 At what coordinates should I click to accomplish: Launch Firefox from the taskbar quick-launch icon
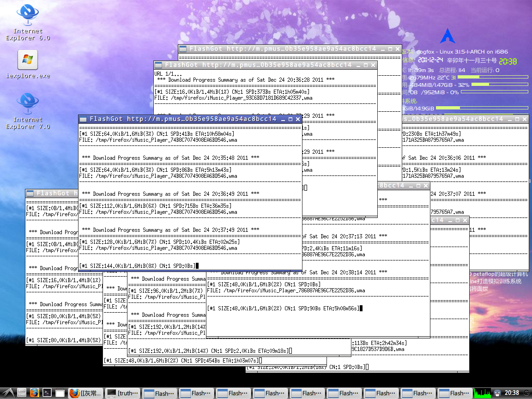click(x=34, y=393)
